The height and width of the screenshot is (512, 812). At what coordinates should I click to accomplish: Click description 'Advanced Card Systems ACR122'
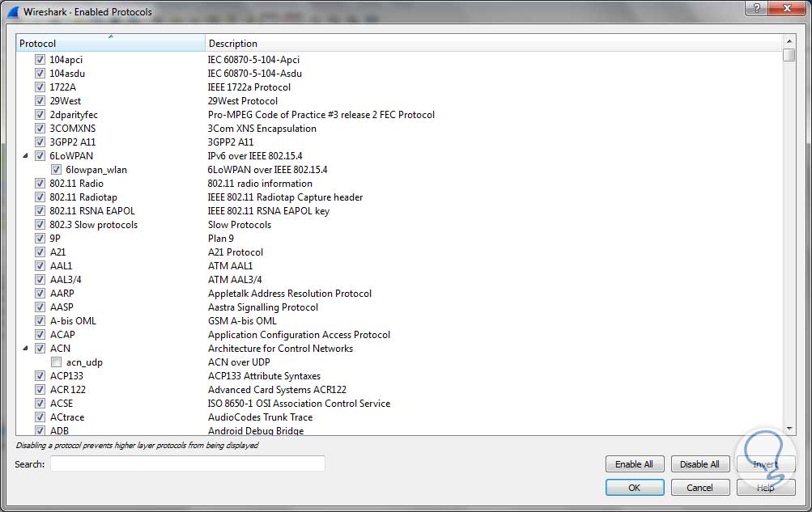click(277, 389)
